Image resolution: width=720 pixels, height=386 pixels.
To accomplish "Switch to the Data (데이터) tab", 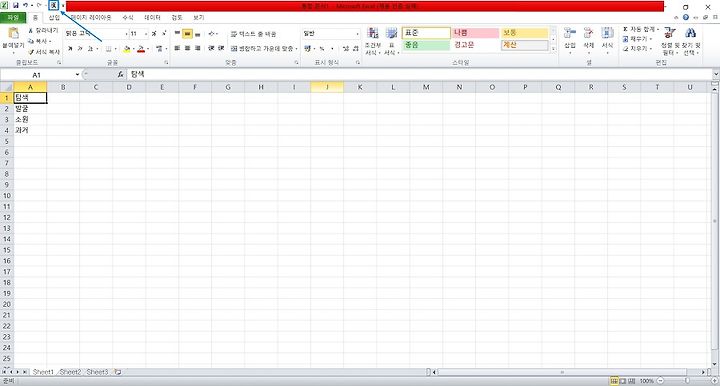I will coord(152,17).
